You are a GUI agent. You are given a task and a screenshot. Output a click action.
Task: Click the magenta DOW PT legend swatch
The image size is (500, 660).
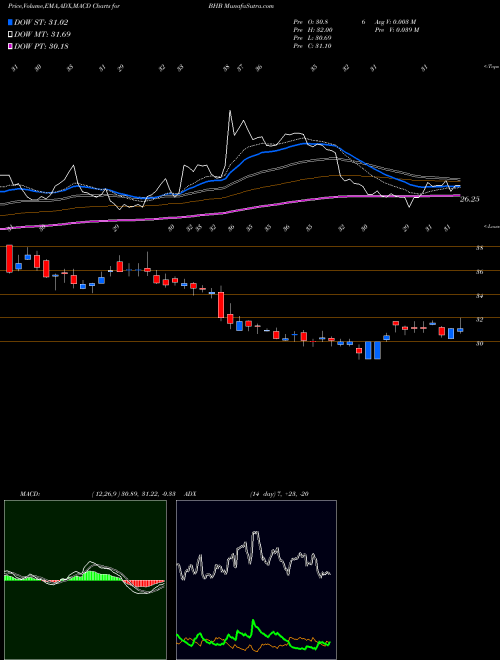coord(11,46)
